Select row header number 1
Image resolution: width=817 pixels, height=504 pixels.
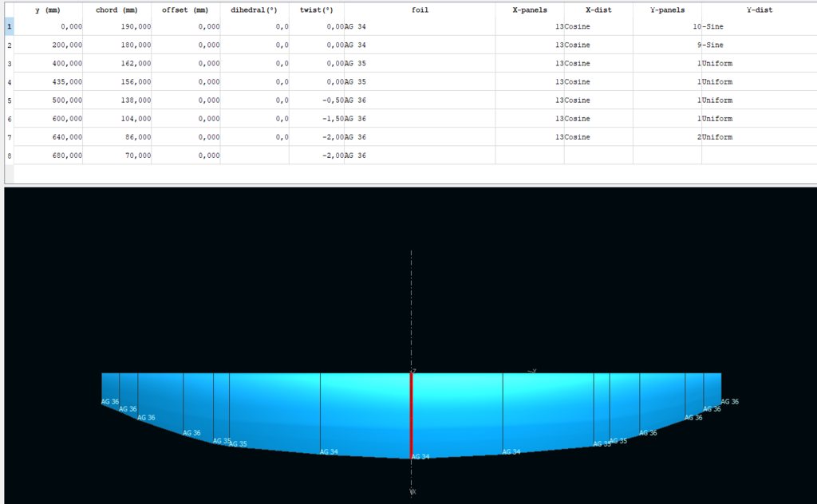coord(9,27)
